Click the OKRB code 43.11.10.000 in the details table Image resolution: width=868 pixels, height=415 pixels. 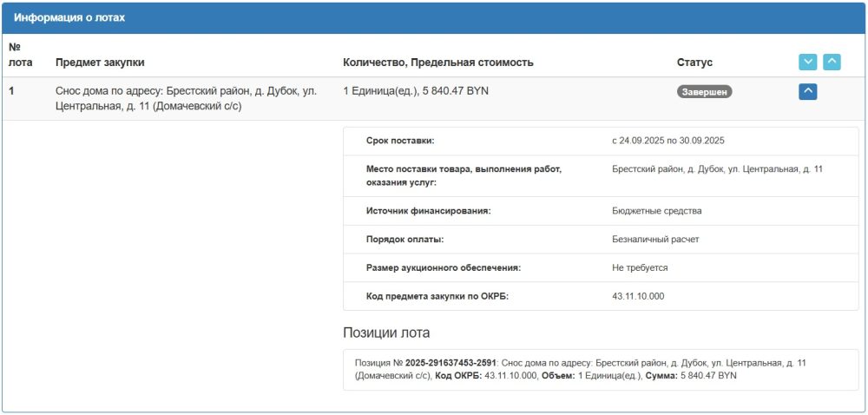(x=638, y=296)
